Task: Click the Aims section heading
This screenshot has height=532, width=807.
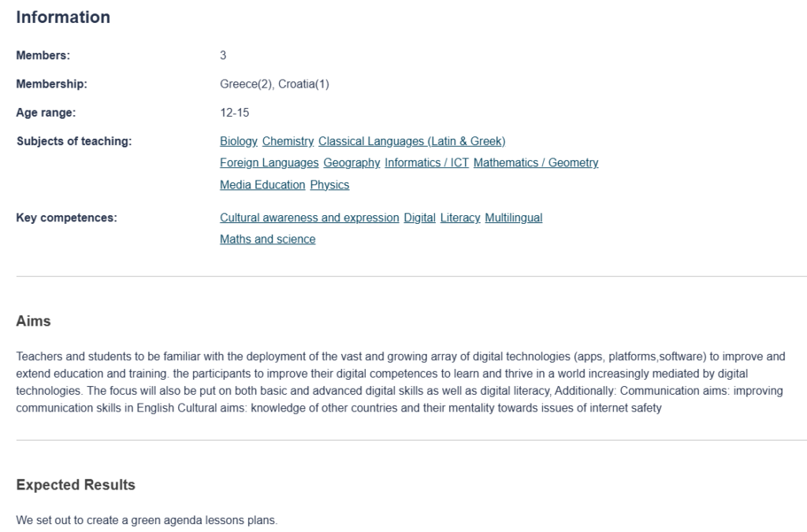Action: point(33,322)
